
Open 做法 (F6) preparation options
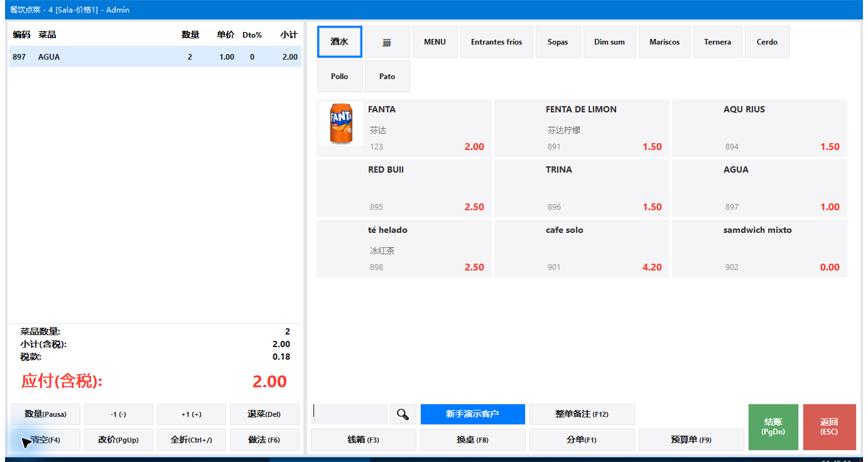click(264, 440)
